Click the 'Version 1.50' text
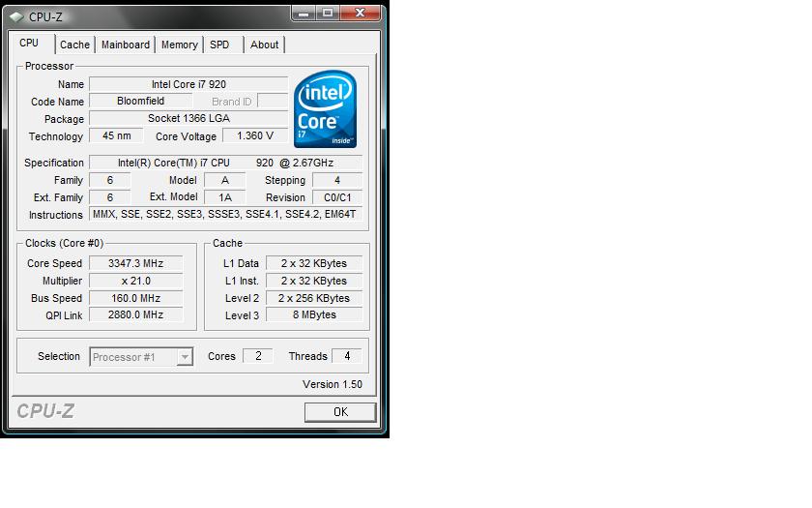 [x=333, y=384]
